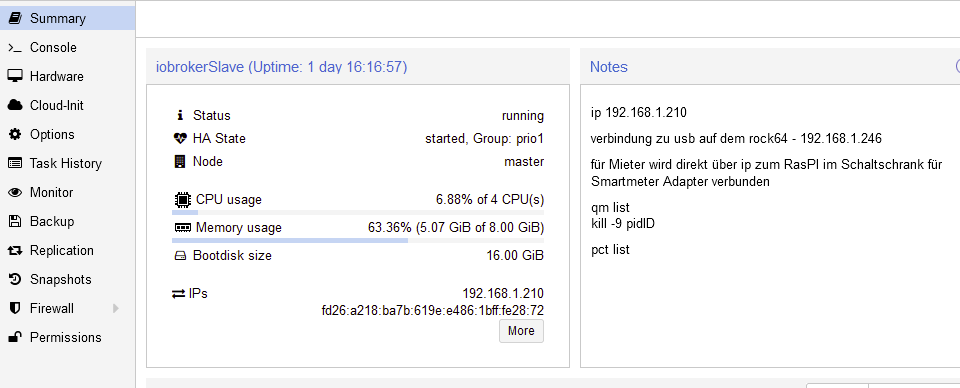Click the Console terminal prompt icon
This screenshot has width=960, height=388.
(15, 48)
